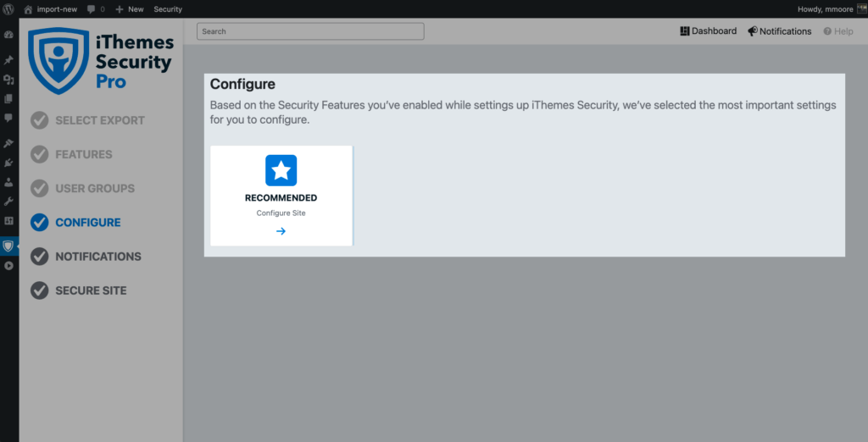
Task: Open Users via the person sidebar icon
Action: 8,181
